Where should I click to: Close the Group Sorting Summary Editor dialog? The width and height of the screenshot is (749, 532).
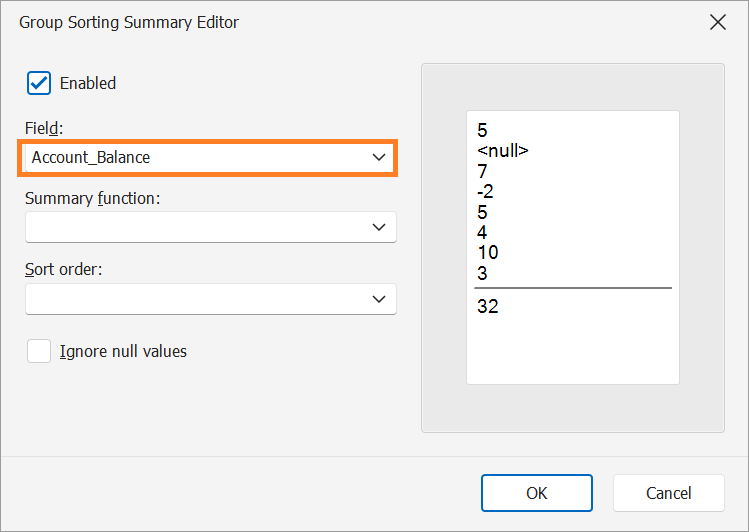(717, 22)
